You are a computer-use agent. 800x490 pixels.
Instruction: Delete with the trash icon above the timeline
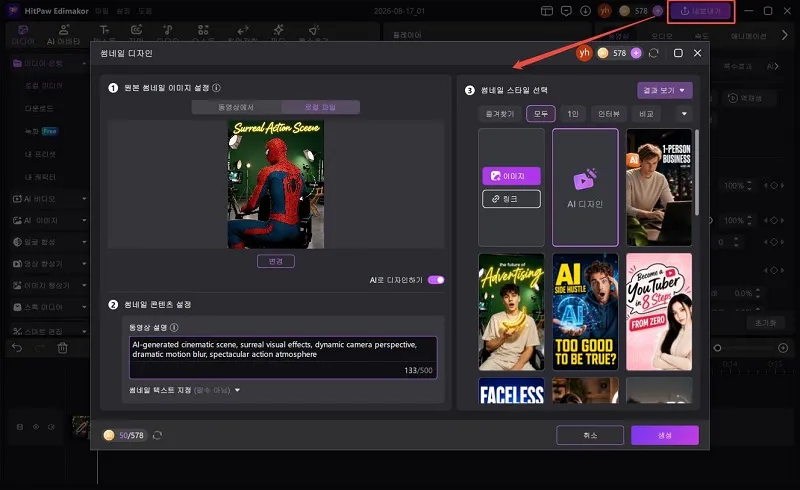click(x=62, y=348)
